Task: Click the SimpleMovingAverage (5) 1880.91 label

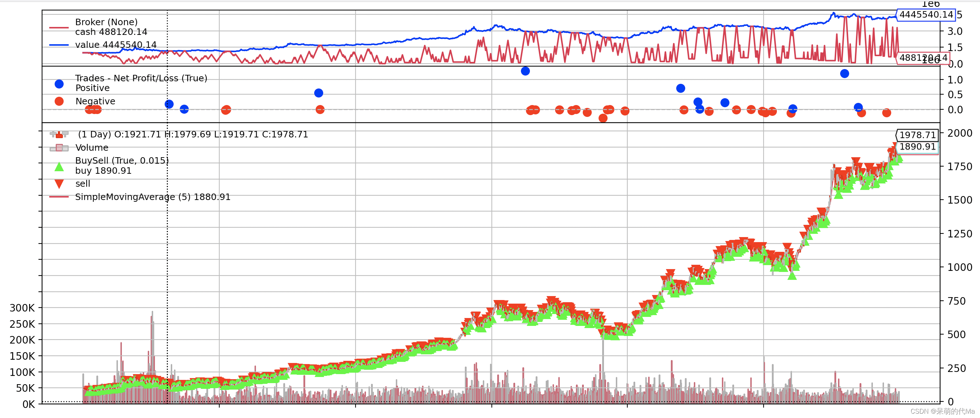Action: click(152, 197)
